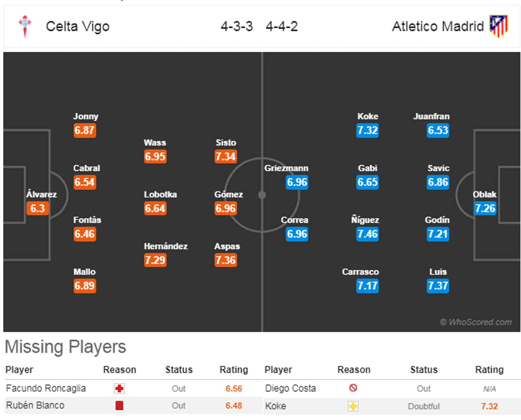Click Diego Costa in missing players

pos(290,388)
